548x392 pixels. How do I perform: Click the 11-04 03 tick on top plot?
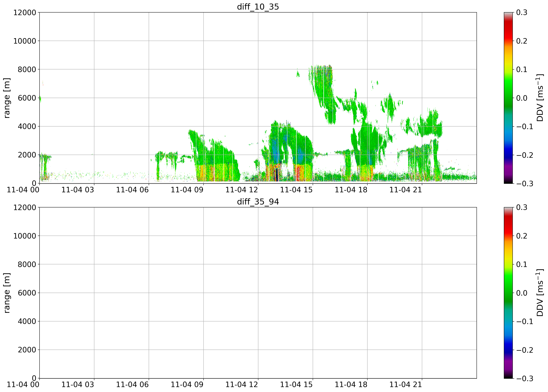[x=78, y=190]
